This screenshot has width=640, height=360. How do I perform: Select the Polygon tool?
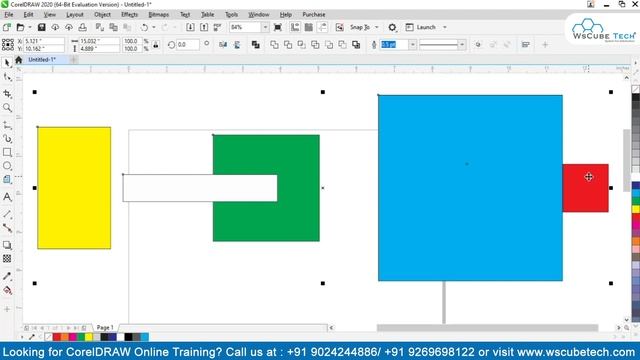coord(7,179)
